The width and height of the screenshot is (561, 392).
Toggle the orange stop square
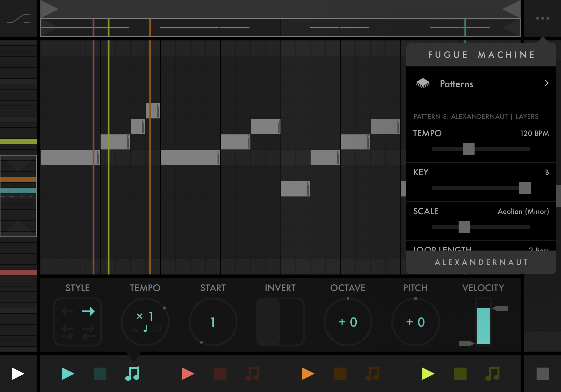click(x=340, y=373)
